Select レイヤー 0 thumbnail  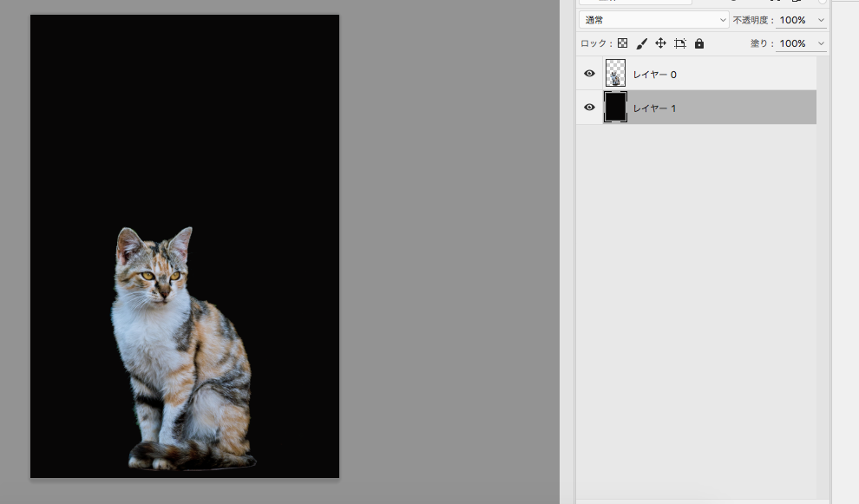(615, 74)
